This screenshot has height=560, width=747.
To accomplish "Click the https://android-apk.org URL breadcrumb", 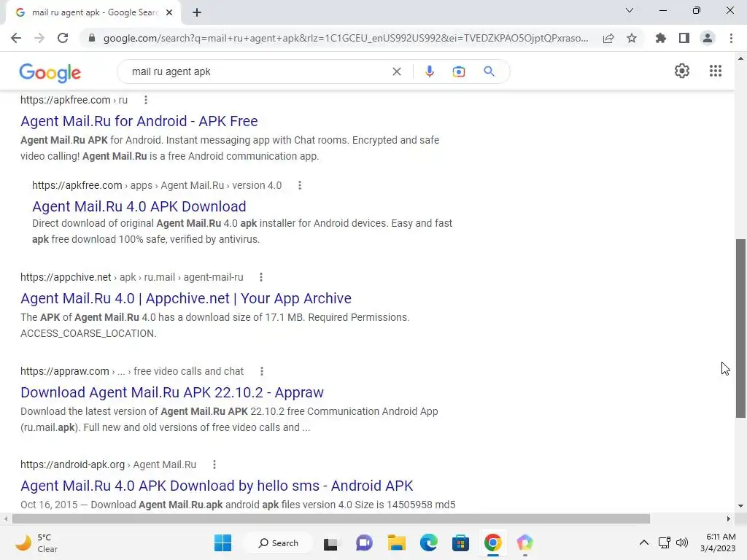I will coord(72,464).
